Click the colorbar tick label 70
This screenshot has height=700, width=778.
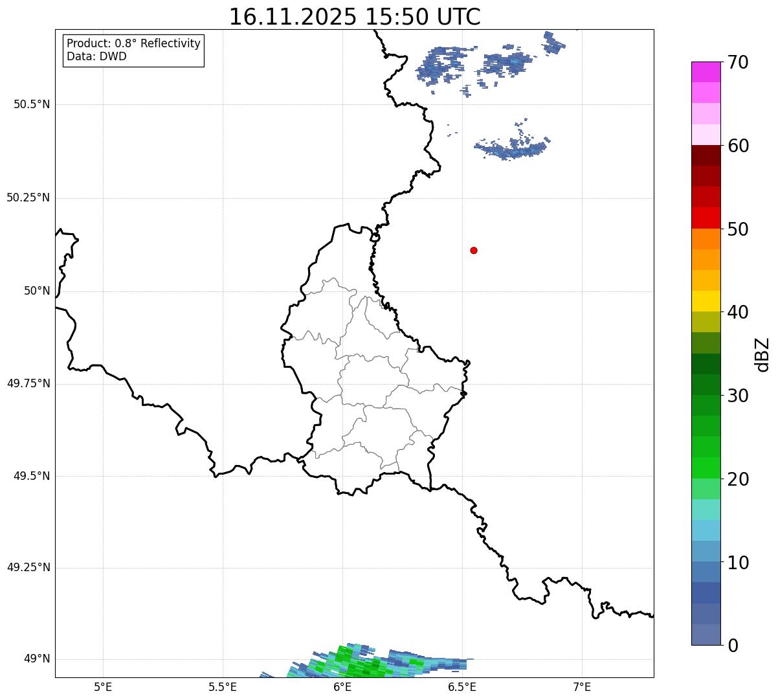click(x=737, y=62)
